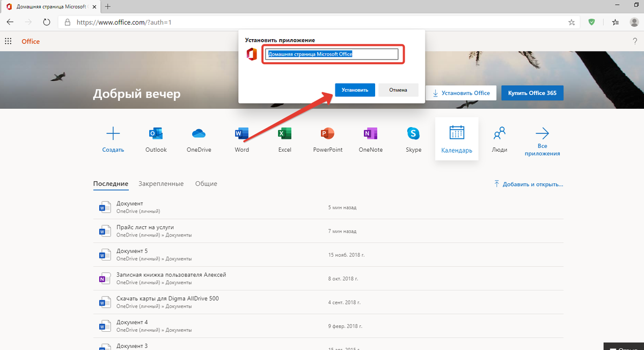Reload the page with refresh icon
The image size is (644, 350).
(47, 23)
